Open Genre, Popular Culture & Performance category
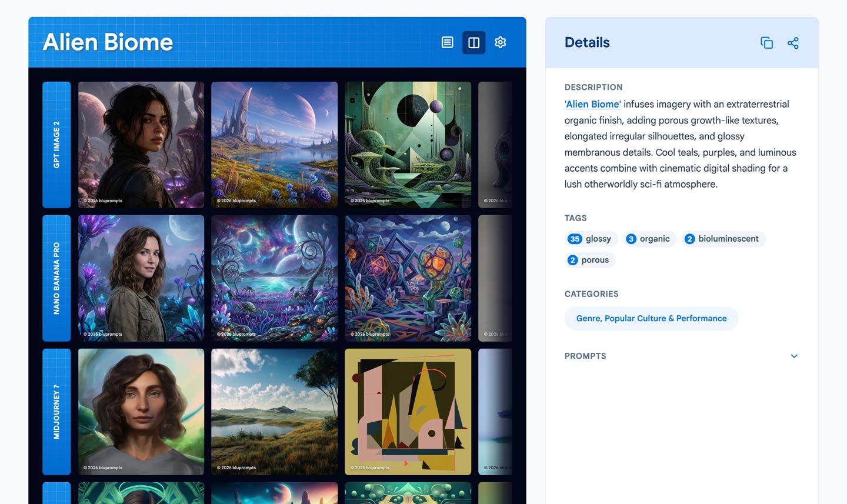This screenshot has width=847, height=504. click(651, 318)
